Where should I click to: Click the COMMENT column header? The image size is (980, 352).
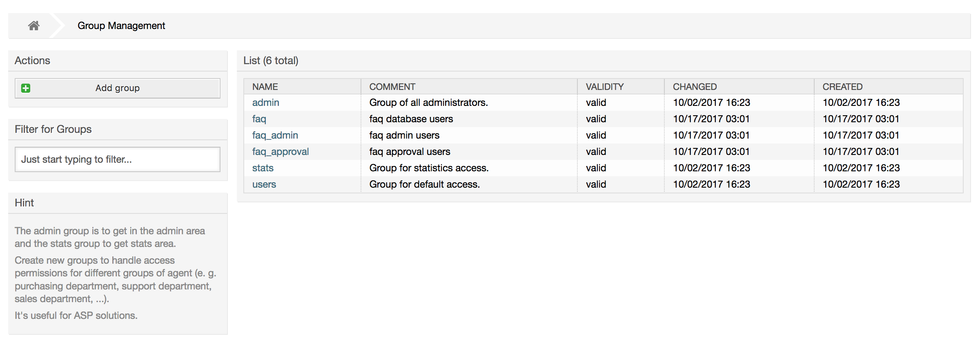click(x=392, y=87)
